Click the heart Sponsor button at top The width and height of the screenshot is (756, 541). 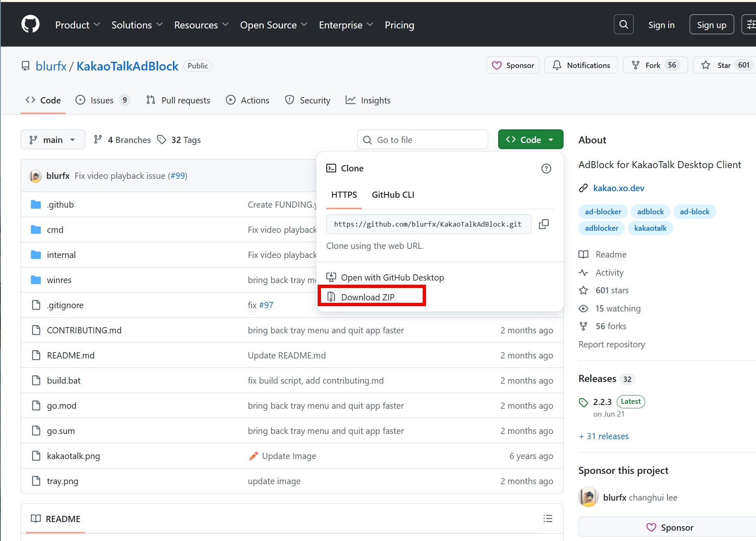point(513,65)
